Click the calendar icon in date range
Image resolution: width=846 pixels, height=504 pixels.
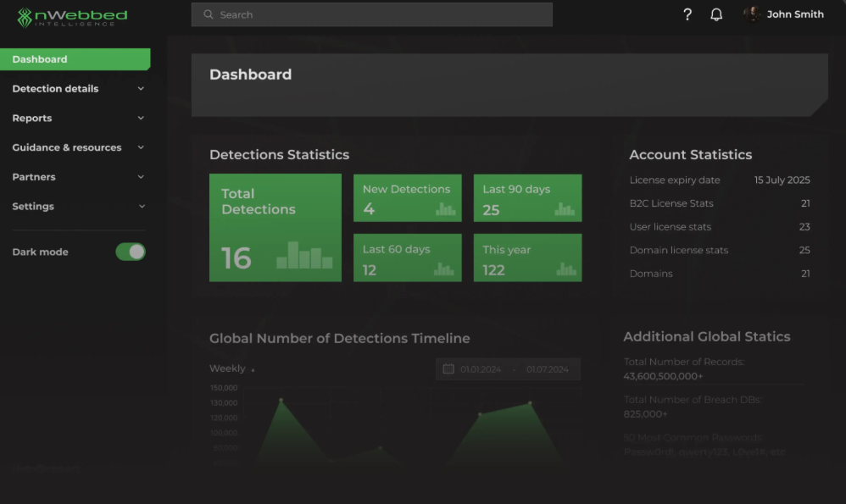(x=448, y=369)
